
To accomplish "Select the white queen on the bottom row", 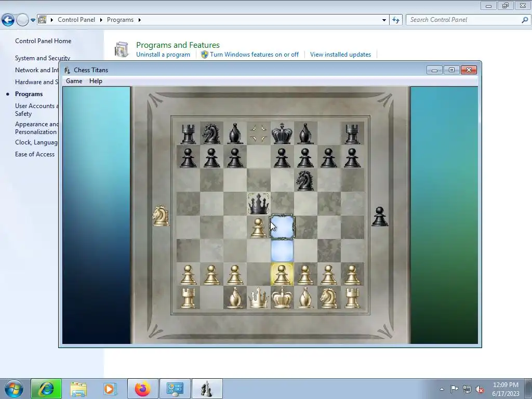I will [259, 298].
